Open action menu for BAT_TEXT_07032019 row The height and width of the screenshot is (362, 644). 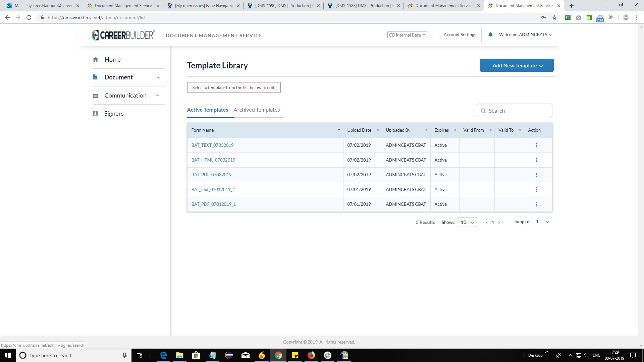(x=536, y=145)
